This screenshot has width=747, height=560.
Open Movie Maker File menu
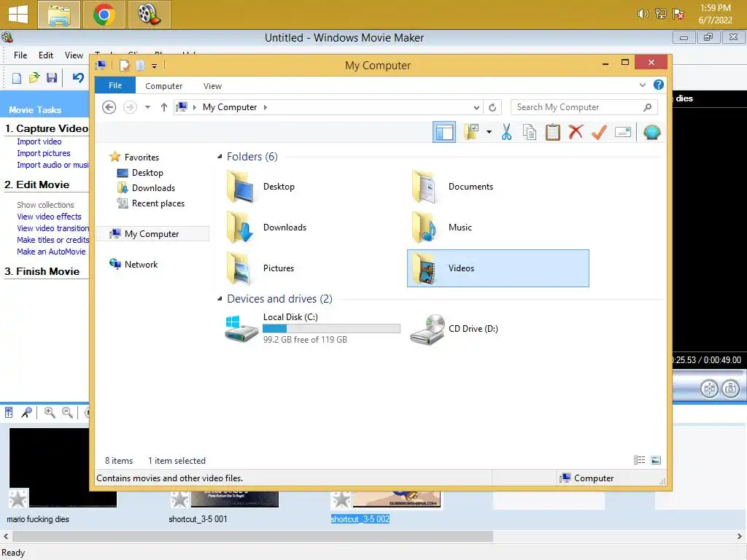pos(20,55)
